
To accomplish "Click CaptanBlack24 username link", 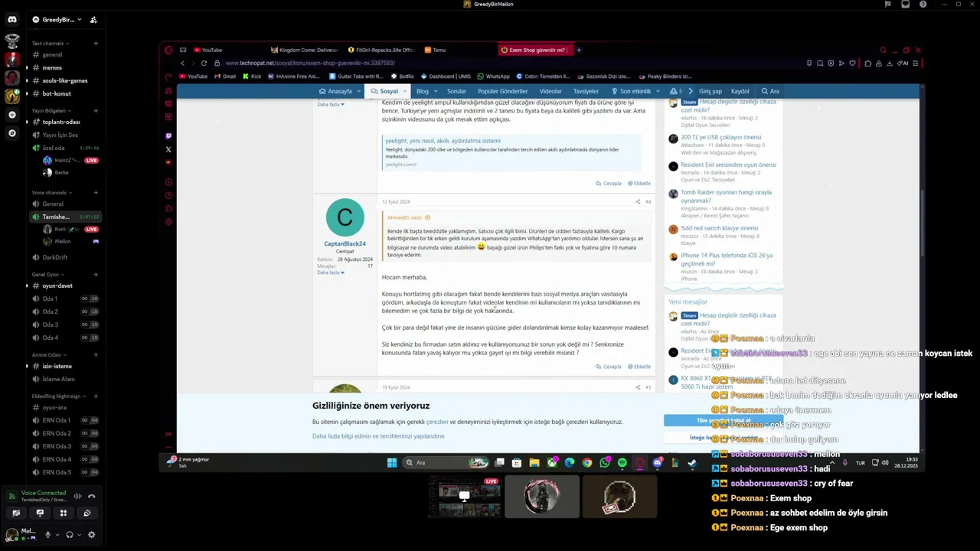I will point(345,243).
